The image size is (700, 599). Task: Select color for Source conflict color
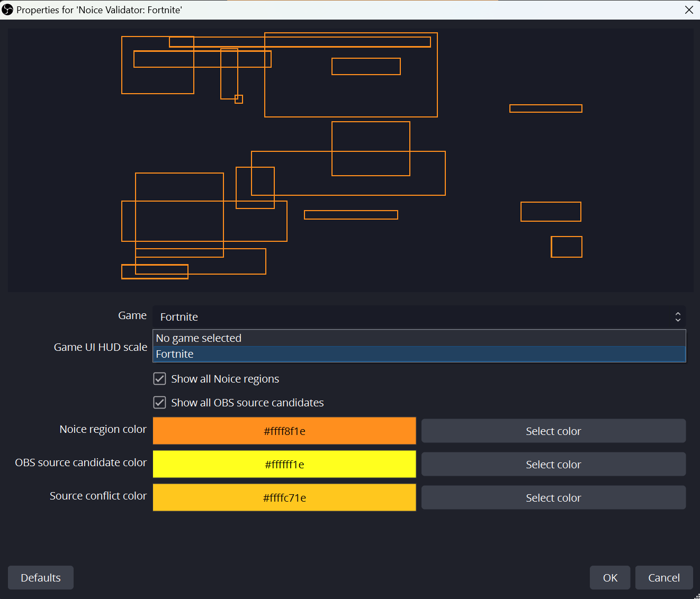553,497
